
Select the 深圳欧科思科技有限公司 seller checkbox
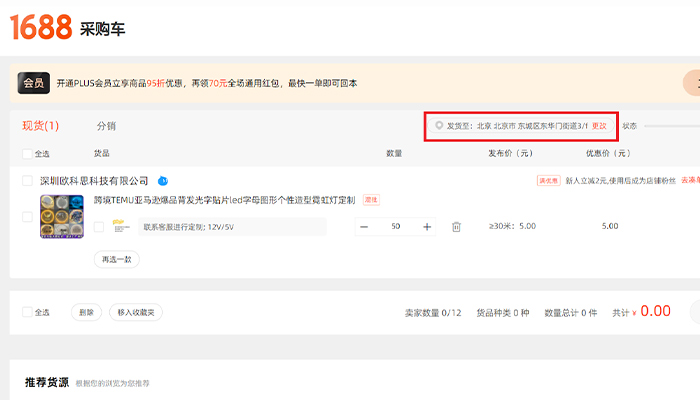(27, 181)
